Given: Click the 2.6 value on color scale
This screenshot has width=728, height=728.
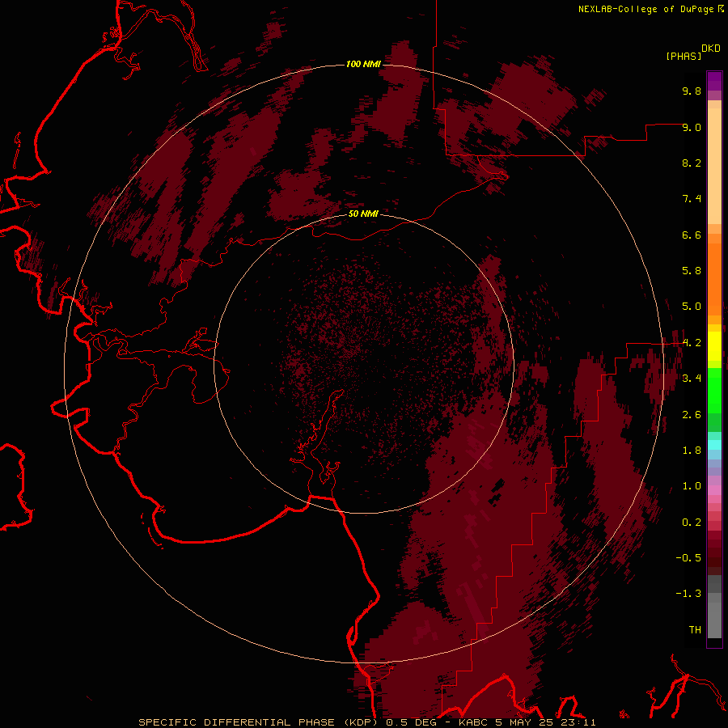Looking at the screenshot, I should 692,415.
